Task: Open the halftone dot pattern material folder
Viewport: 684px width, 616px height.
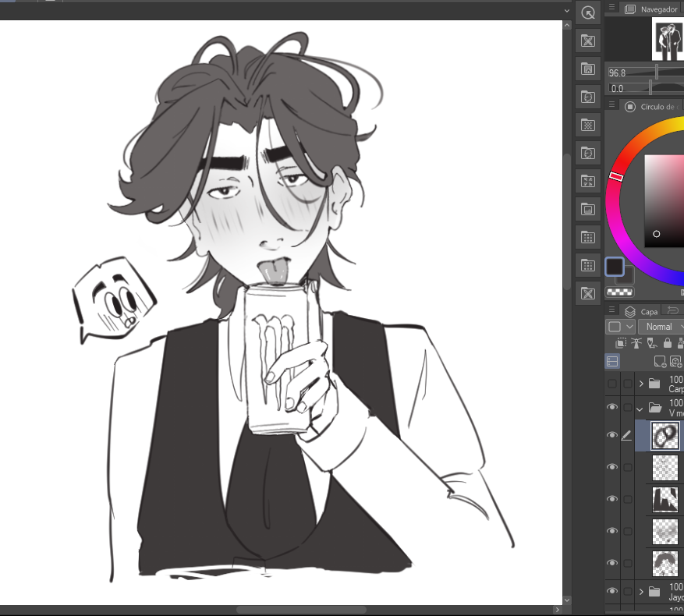Action: 588,126
